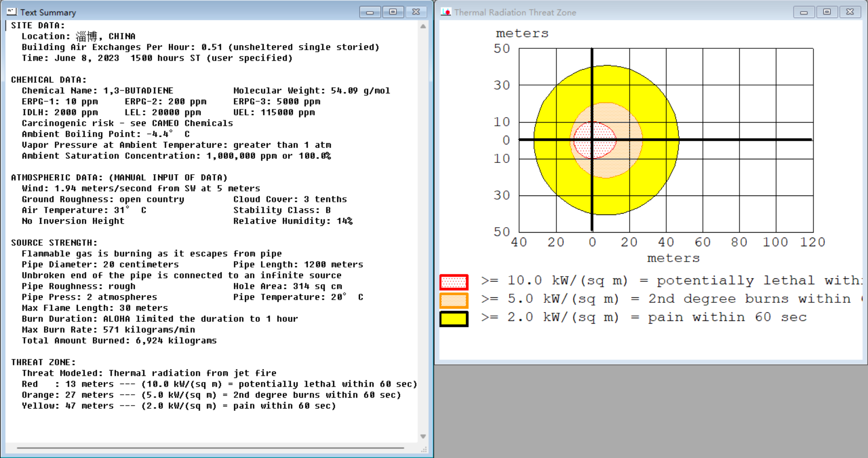Maximize the Text Summary window
Viewport: 868px width, 458px height.
point(393,12)
